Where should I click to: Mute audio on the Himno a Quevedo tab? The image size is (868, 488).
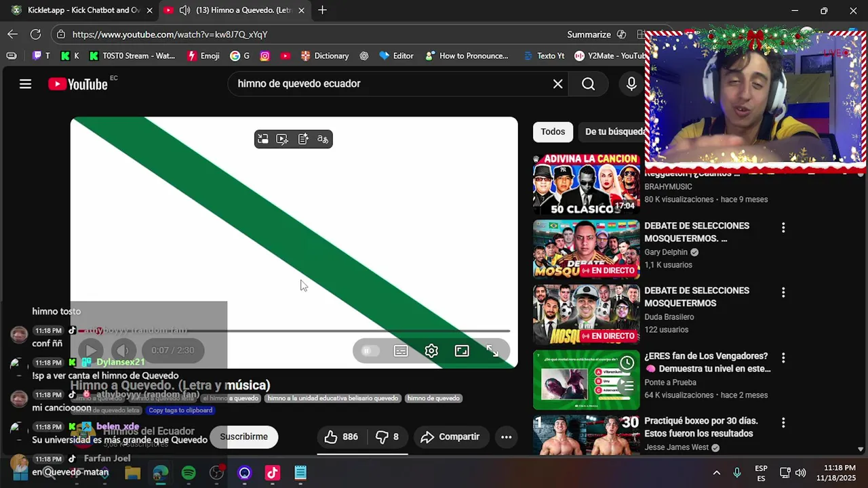tap(184, 10)
